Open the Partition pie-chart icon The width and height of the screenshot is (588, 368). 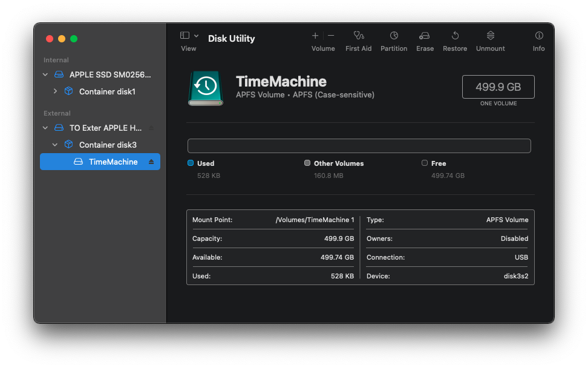coord(394,36)
